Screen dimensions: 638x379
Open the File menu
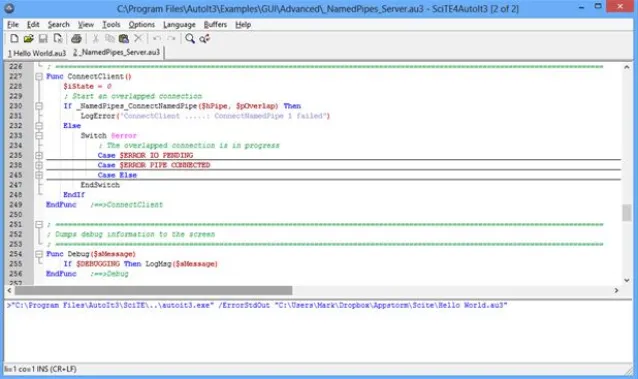point(13,24)
